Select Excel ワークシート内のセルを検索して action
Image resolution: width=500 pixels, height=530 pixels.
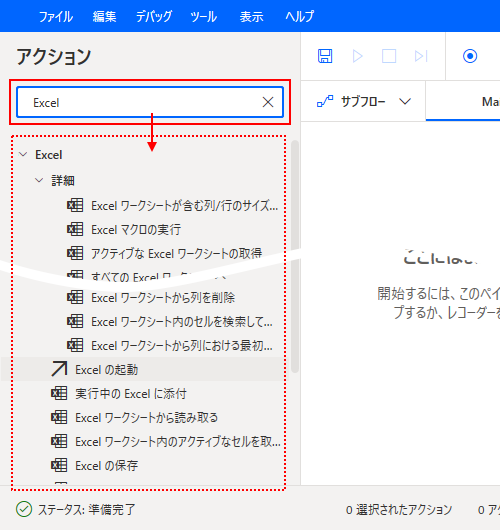pyautogui.click(x=182, y=321)
